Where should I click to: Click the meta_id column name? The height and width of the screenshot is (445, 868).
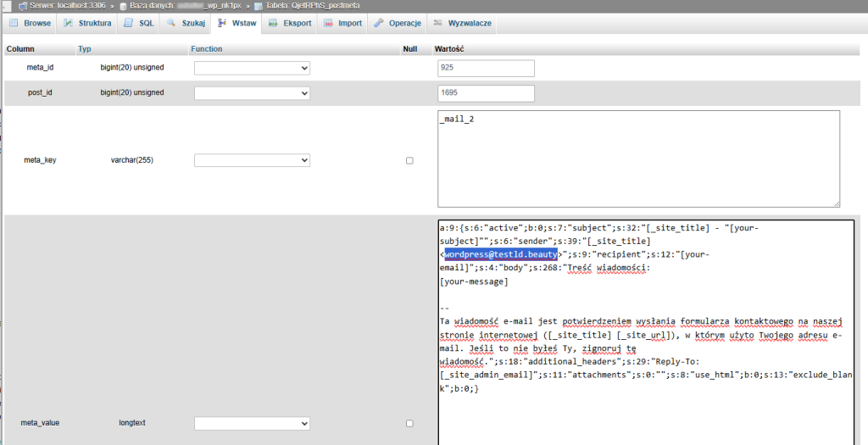(40, 68)
